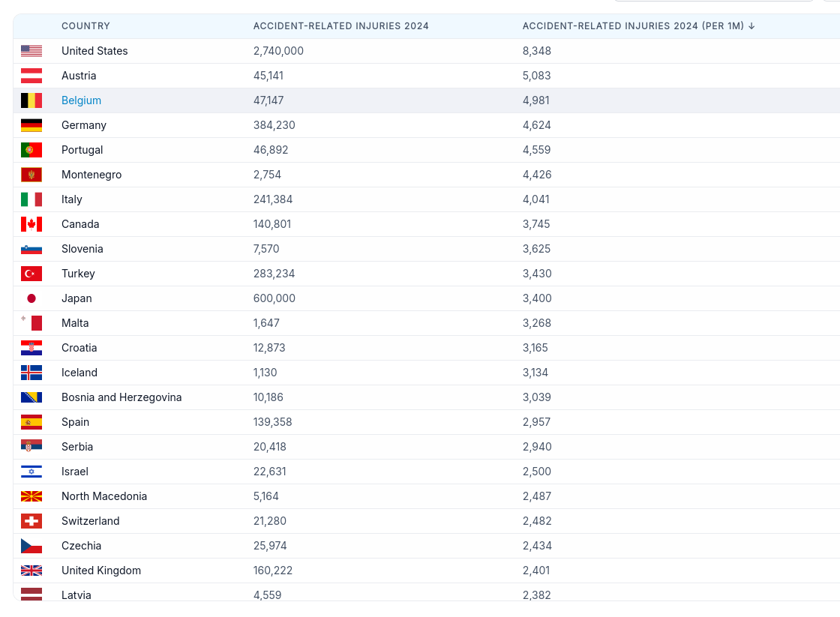Click the Canada country name
Screen dimensions: 840x617
(80, 224)
